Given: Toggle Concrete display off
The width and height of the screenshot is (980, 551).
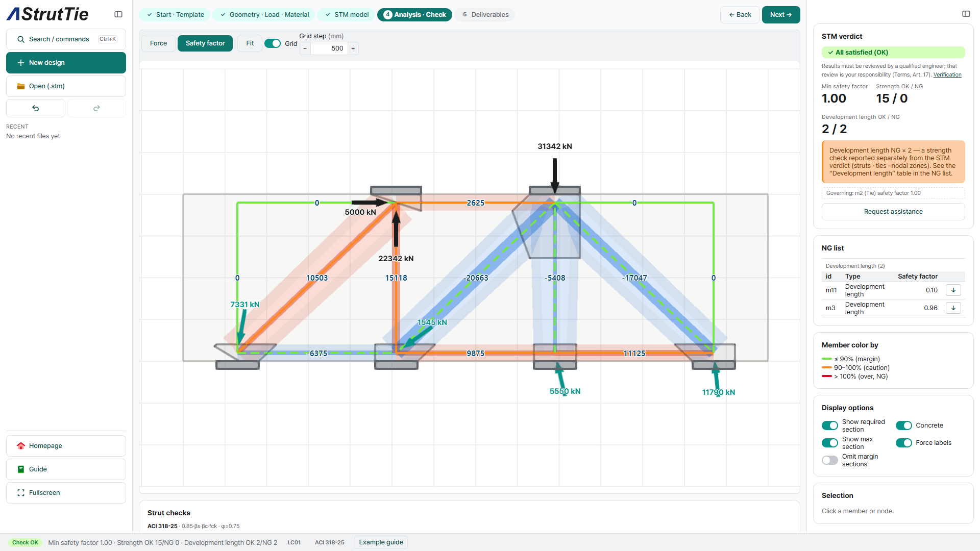Looking at the screenshot, I should pyautogui.click(x=904, y=425).
